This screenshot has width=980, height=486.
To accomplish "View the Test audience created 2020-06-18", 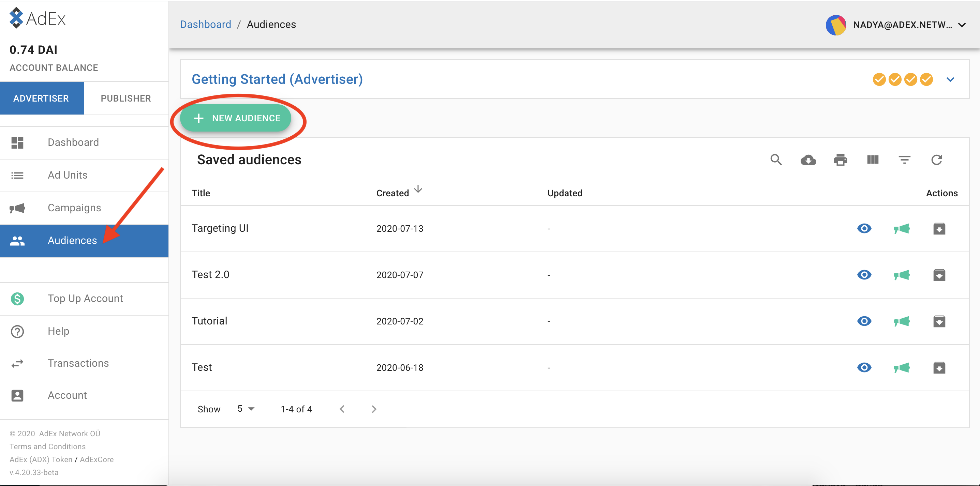I will [864, 368].
